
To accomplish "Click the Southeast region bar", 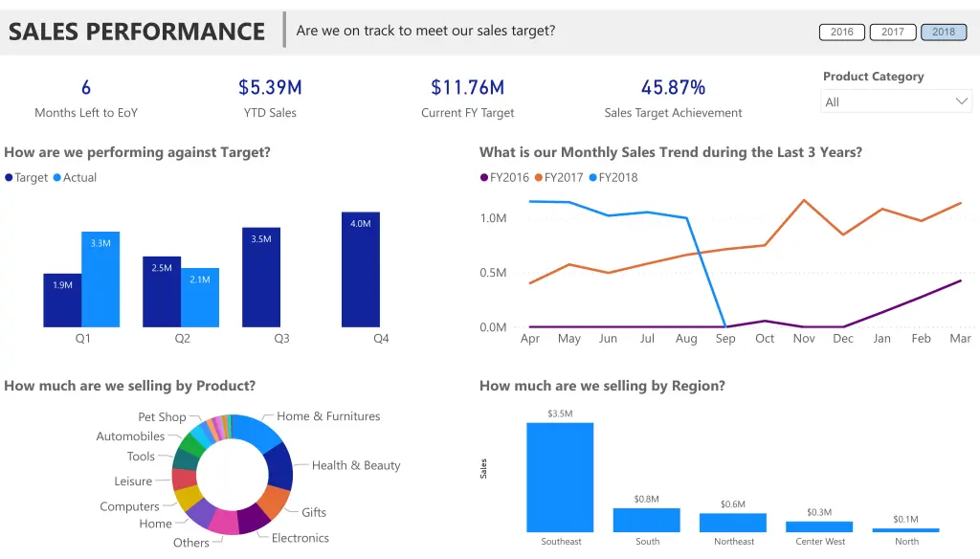I will coord(560,478).
